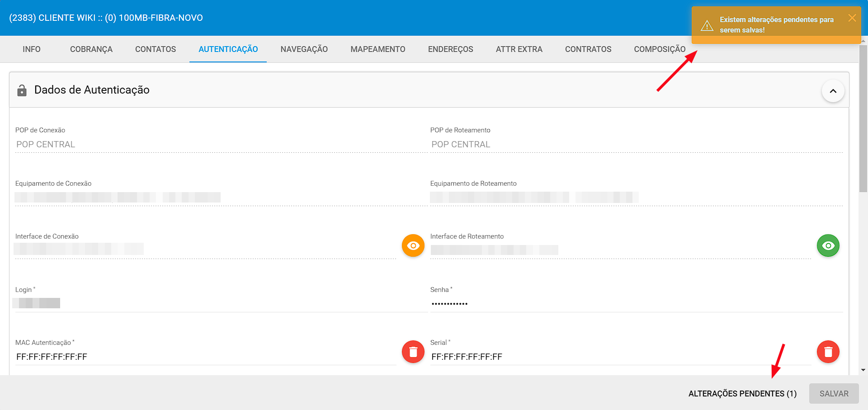The width and height of the screenshot is (868, 410).
Task: Click the Interface de Roteamento field
Action: (x=621, y=250)
